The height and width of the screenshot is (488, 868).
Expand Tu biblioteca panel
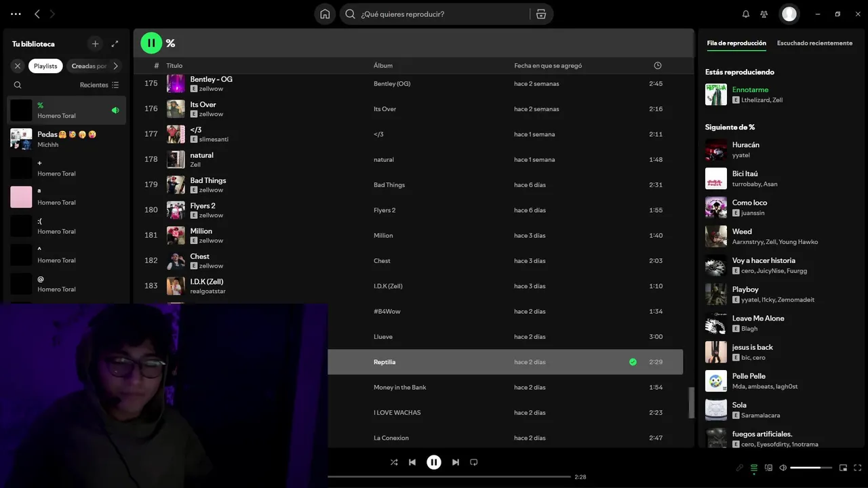pos(115,43)
